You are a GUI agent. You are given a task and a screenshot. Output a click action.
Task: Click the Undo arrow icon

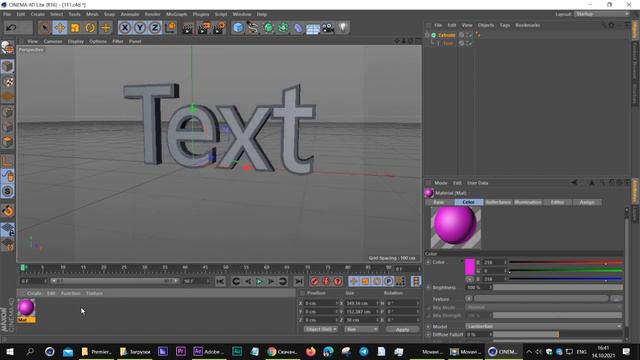point(11,28)
